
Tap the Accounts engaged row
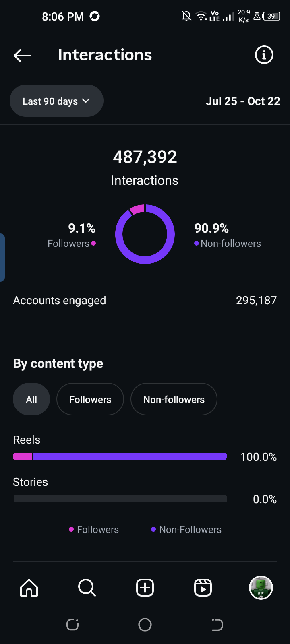[145, 301]
